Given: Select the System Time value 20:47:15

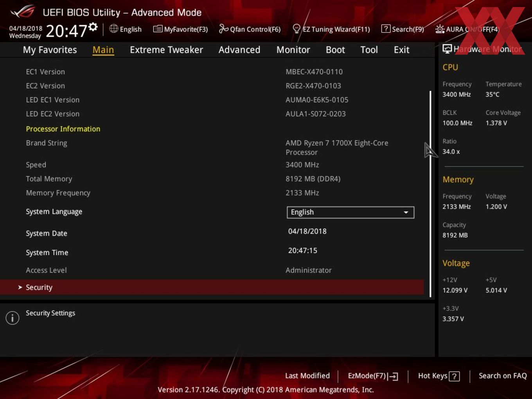Looking at the screenshot, I should tap(303, 250).
